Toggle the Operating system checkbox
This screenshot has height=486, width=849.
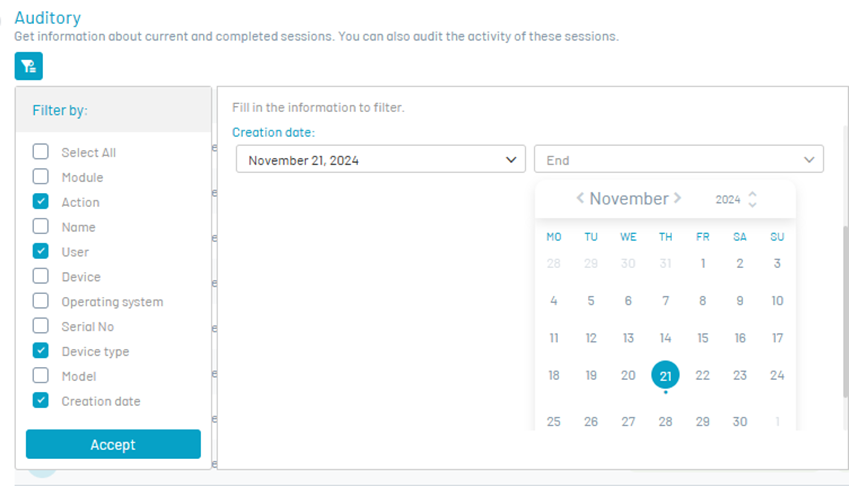point(41,301)
